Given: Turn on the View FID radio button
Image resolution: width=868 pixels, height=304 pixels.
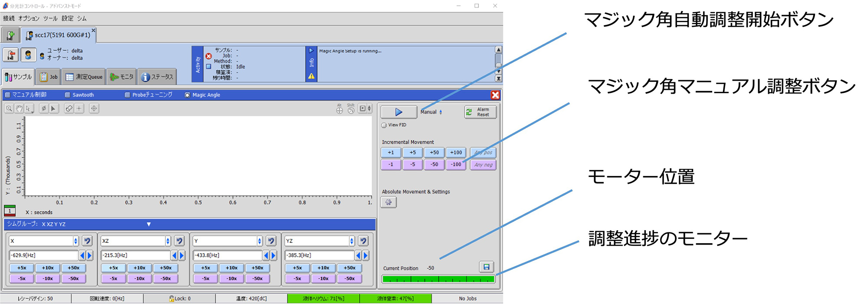Looking at the screenshot, I should point(384,125).
